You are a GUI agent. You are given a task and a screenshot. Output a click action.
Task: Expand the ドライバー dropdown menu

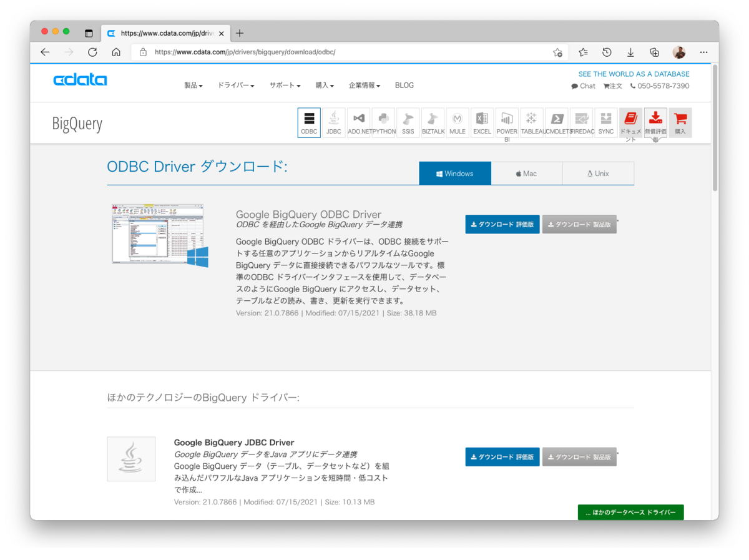(236, 86)
